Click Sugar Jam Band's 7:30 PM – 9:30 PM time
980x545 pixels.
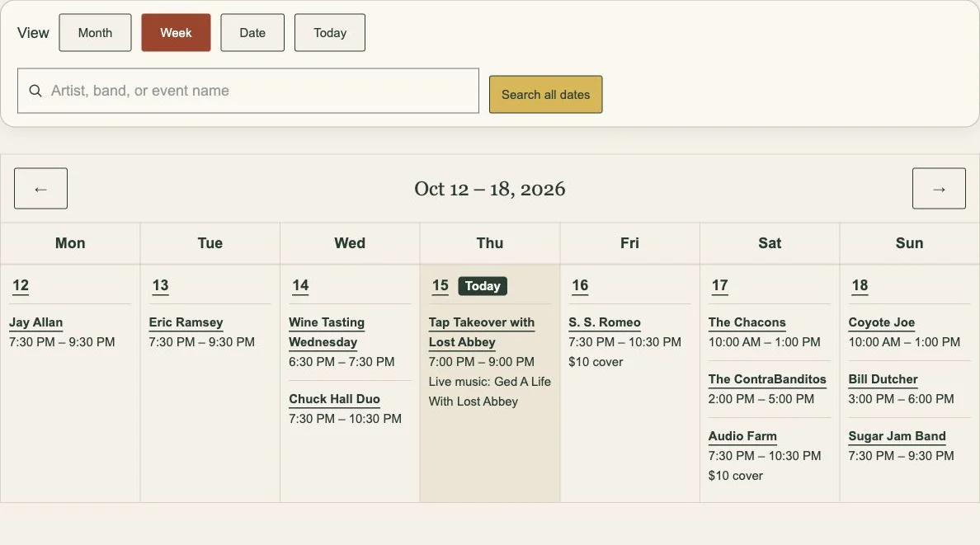pos(902,456)
